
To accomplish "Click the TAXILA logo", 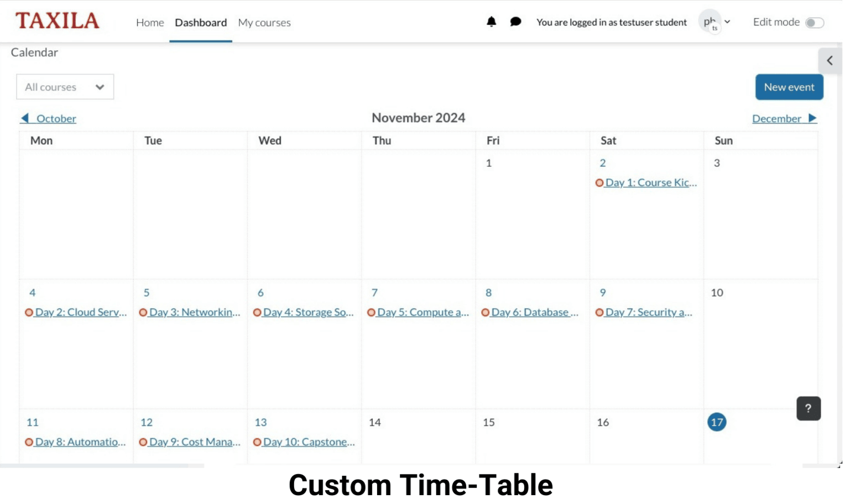I will point(58,21).
